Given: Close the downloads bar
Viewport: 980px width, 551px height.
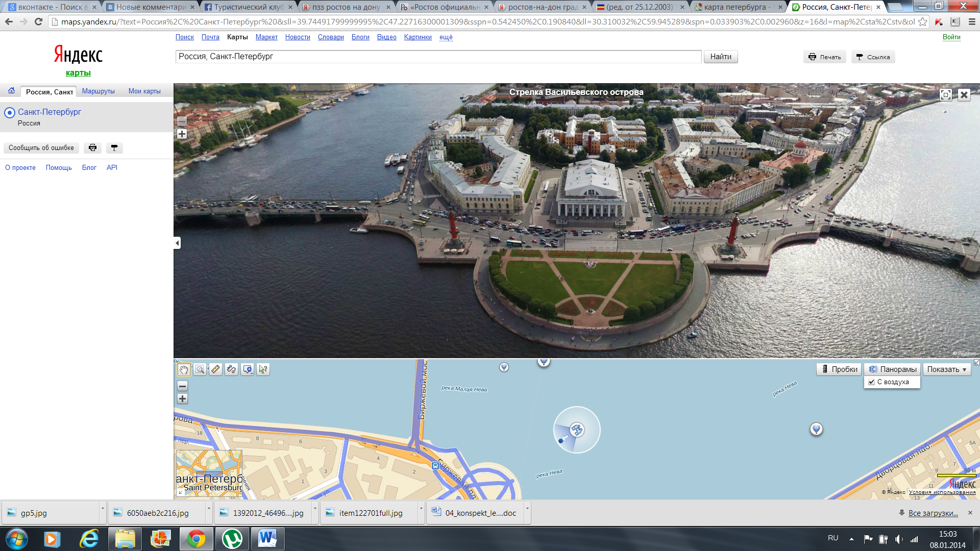Looking at the screenshot, I should point(970,513).
